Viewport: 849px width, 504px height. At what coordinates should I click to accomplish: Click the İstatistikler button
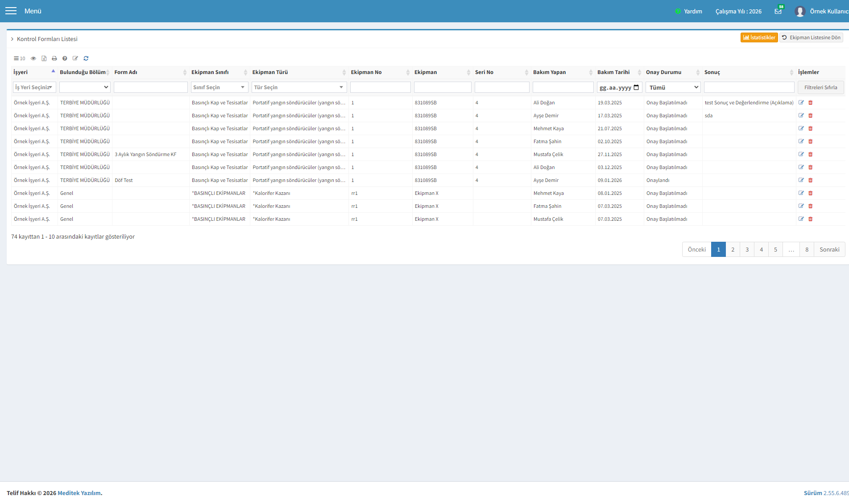pyautogui.click(x=759, y=37)
